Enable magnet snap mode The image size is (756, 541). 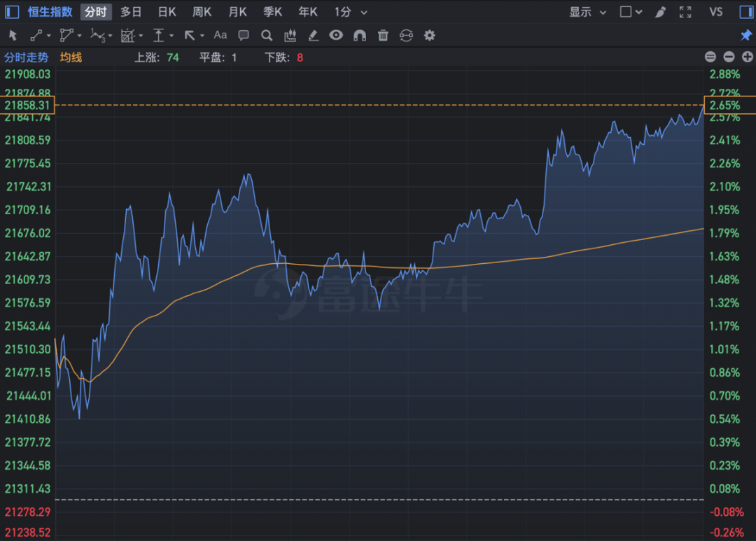pyautogui.click(x=360, y=35)
